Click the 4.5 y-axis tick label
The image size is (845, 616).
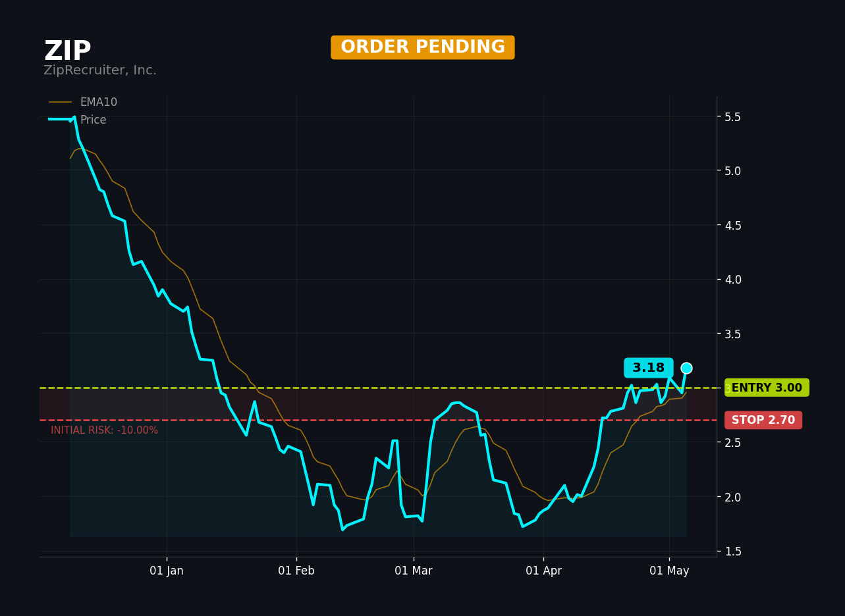tap(733, 225)
